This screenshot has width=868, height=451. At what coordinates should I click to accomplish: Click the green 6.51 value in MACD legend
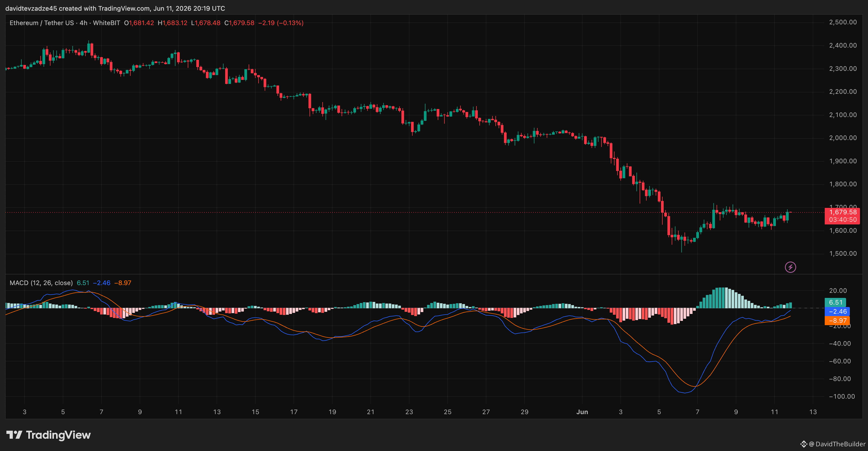click(x=83, y=283)
